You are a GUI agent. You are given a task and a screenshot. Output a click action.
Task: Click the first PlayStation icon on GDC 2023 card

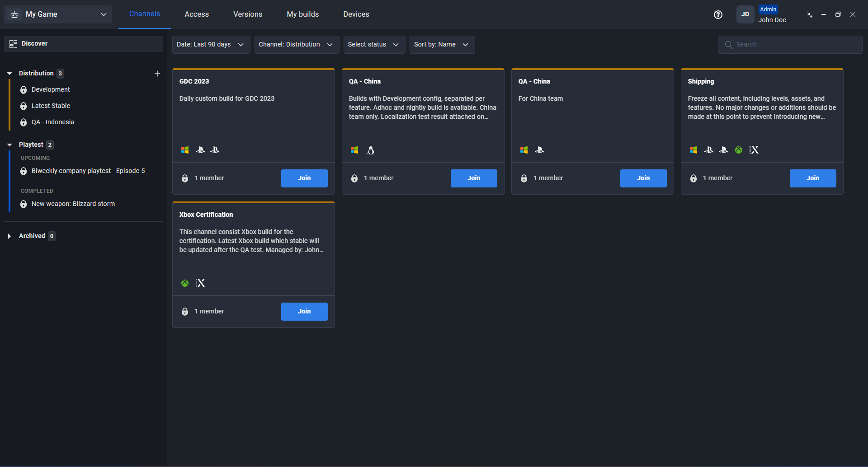pos(200,150)
